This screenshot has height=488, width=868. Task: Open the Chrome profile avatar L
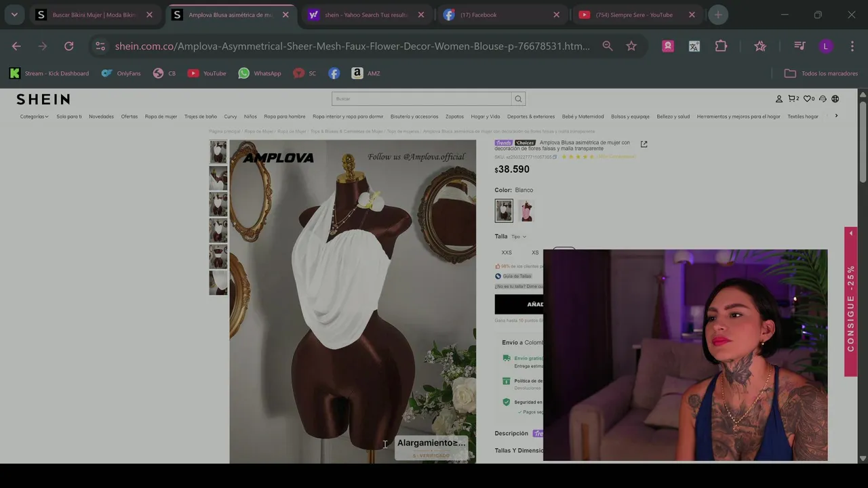[825, 46]
